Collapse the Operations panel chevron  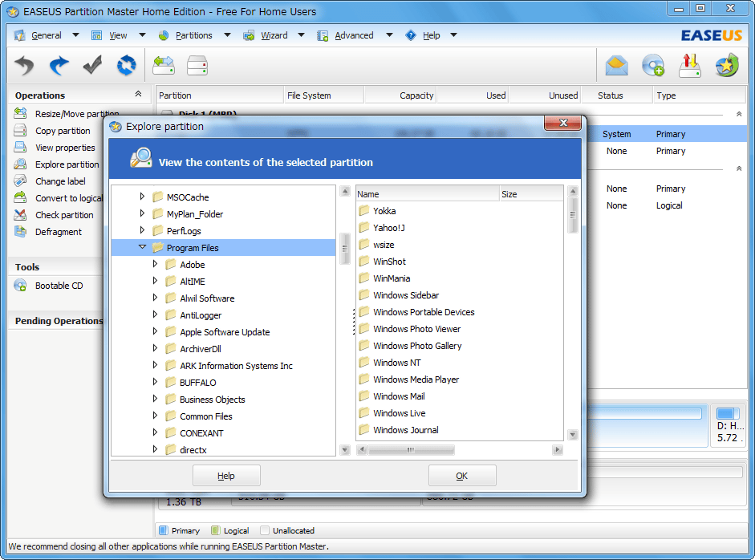click(x=138, y=95)
